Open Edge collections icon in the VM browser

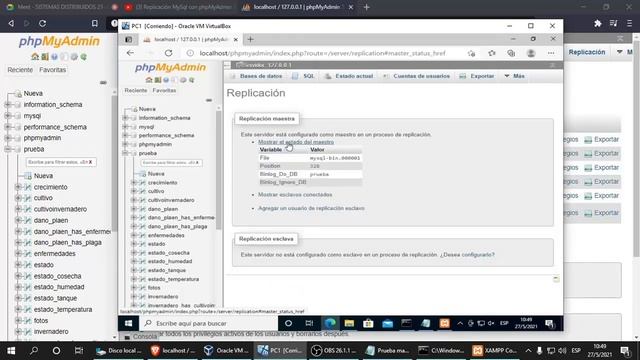pos(511,53)
